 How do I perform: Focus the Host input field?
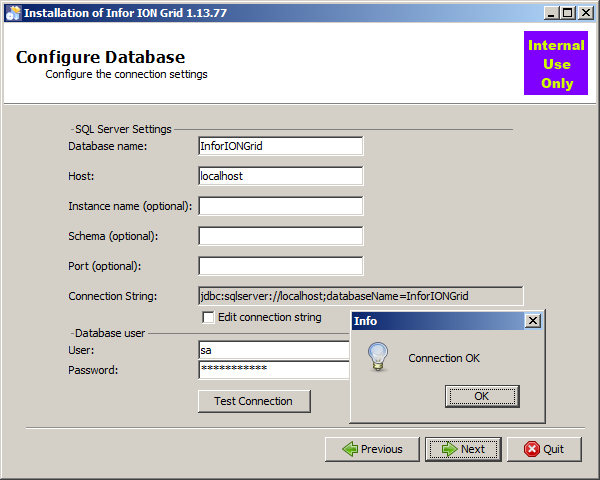pyautogui.click(x=280, y=176)
